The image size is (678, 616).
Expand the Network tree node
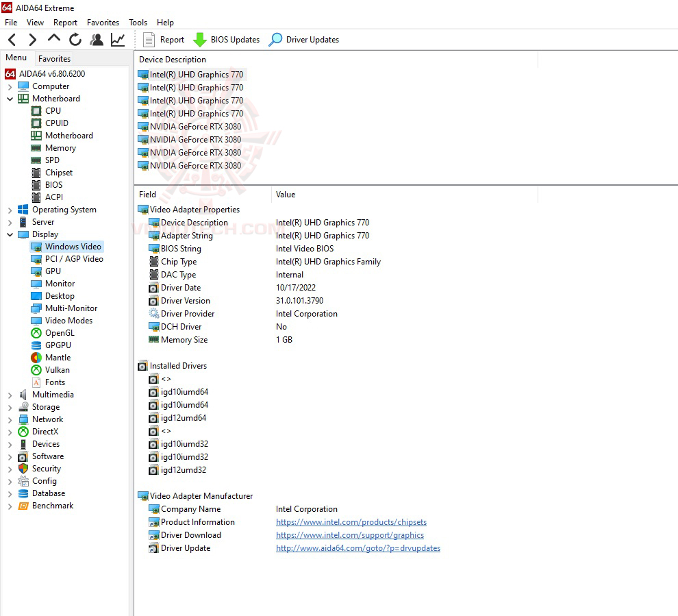[x=10, y=420]
